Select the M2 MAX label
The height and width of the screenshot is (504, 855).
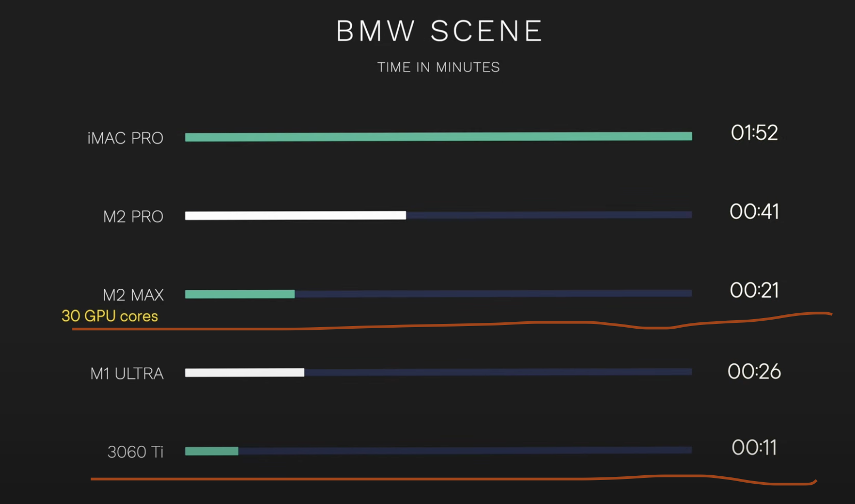tap(133, 295)
